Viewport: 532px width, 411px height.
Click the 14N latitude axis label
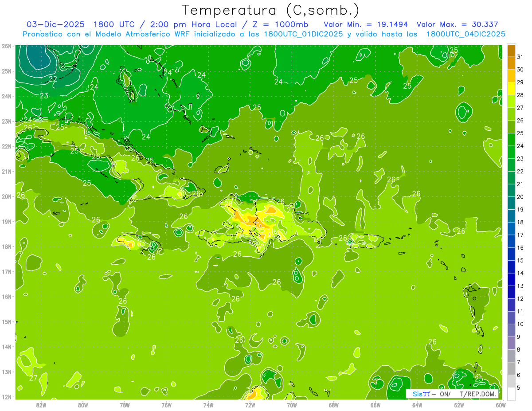(6, 347)
